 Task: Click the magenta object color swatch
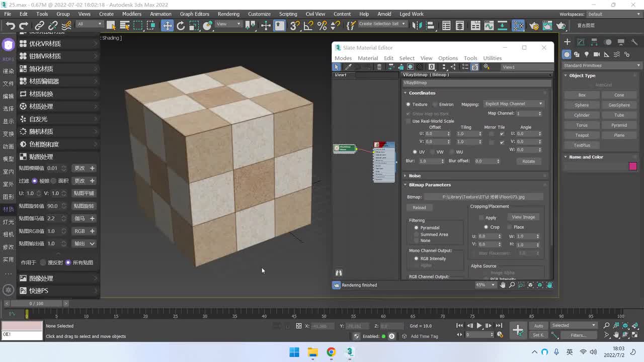coord(633,166)
